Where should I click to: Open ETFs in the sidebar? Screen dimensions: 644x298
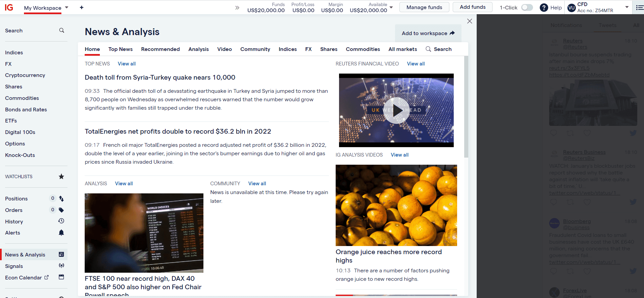pos(11,121)
